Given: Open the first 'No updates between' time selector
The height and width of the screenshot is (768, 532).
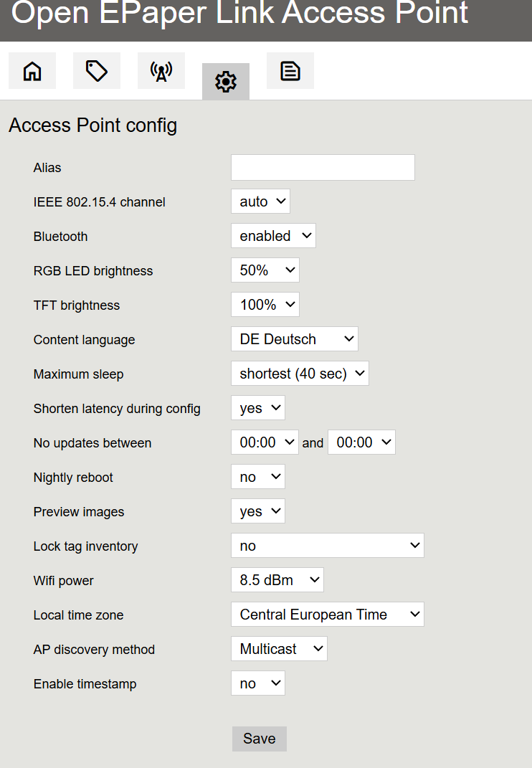Looking at the screenshot, I should 265,442.
